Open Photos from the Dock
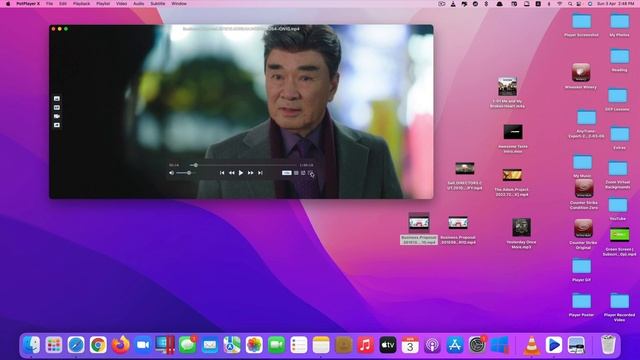This screenshot has height=360, width=640. 254,345
